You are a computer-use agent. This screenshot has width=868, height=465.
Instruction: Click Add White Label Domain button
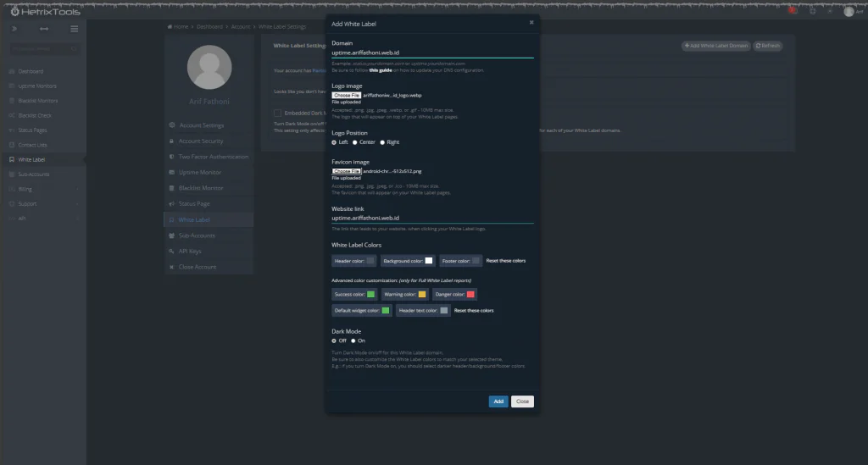coord(715,46)
